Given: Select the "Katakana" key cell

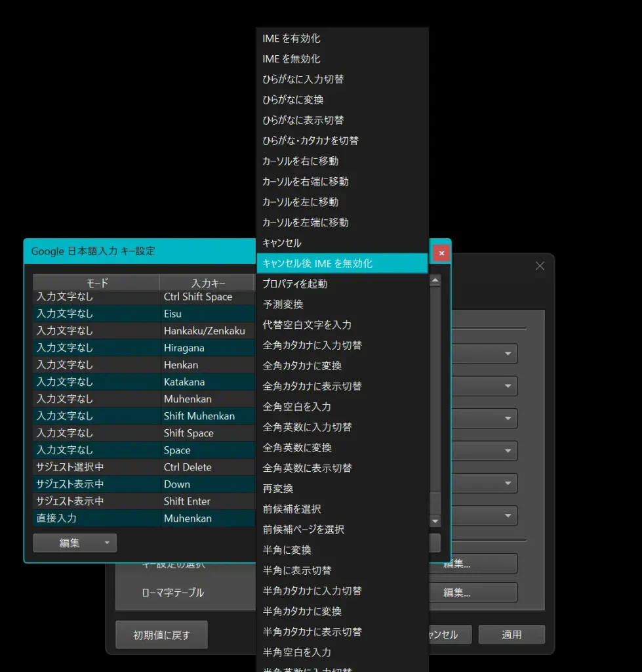Looking at the screenshot, I should coord(208,382).
